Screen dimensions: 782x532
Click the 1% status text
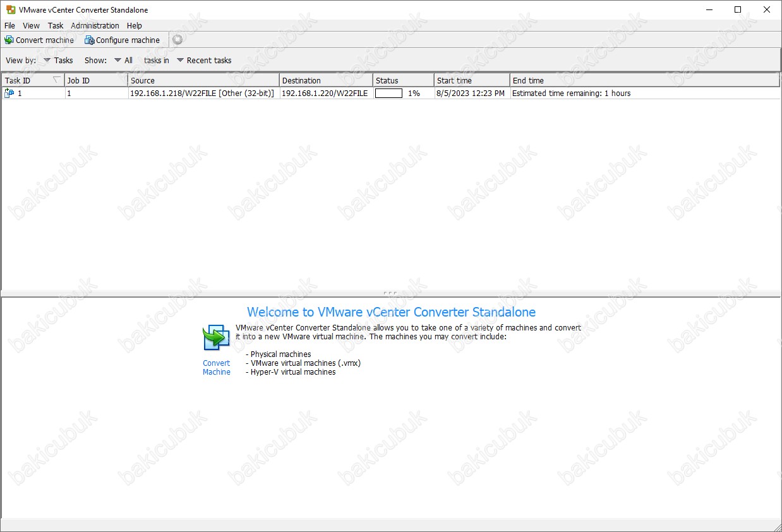tap(414, 93)
